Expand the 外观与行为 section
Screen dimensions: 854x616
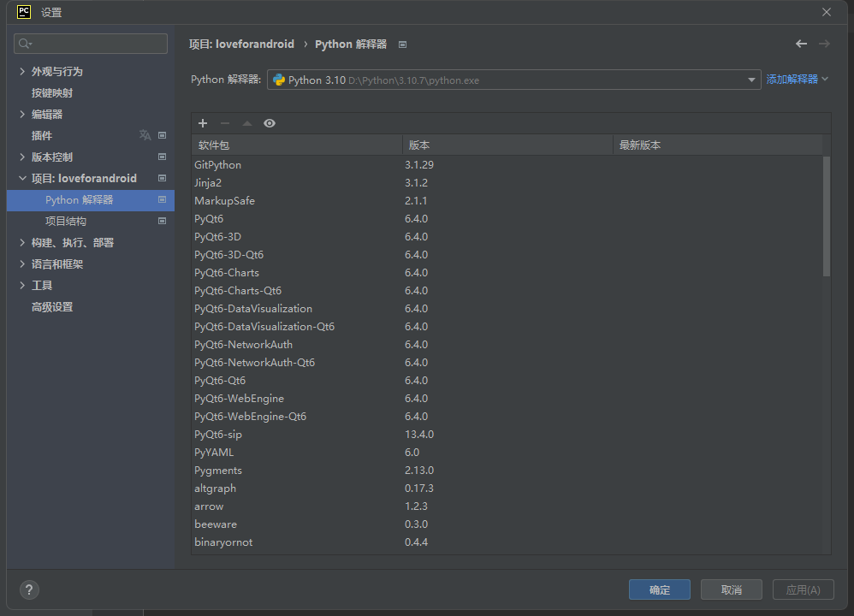pyautogui.click(x=22, y=71)
